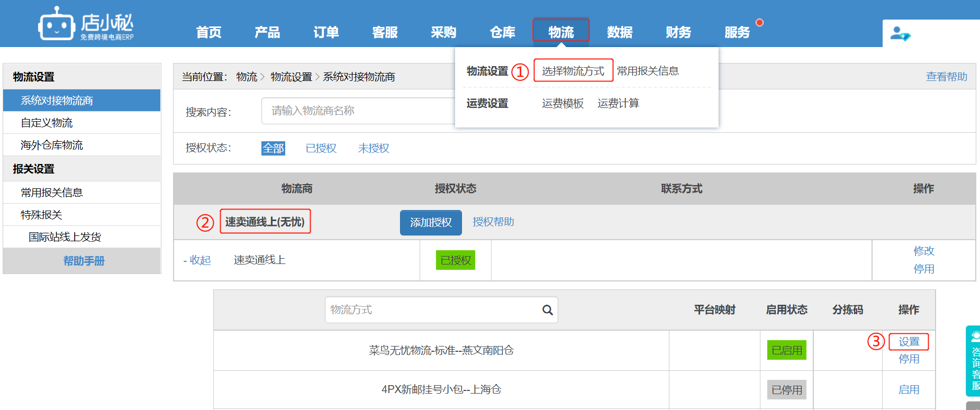Click 菜鸟无忧物流-标准--燕文南阳仓 row text
Image resolution: width=980 pixels, height=410 pixels.
[x=441, y=350]
